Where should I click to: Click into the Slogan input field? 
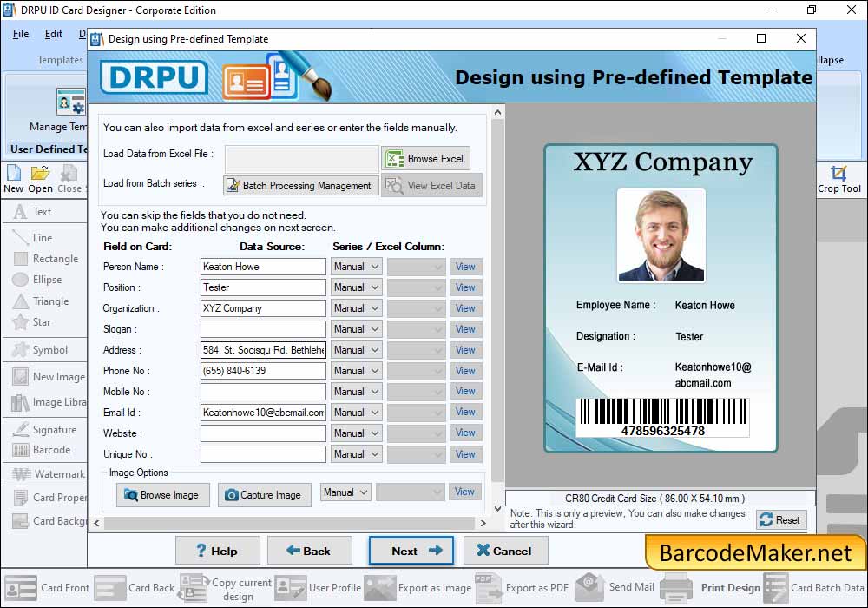tap(263, 329)
